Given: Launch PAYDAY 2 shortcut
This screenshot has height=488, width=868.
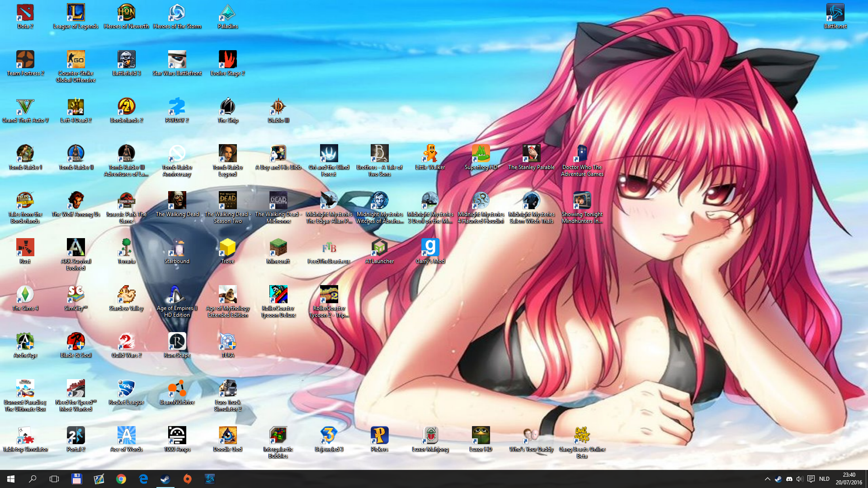Looking at the screenshot, I should point(177,110).
